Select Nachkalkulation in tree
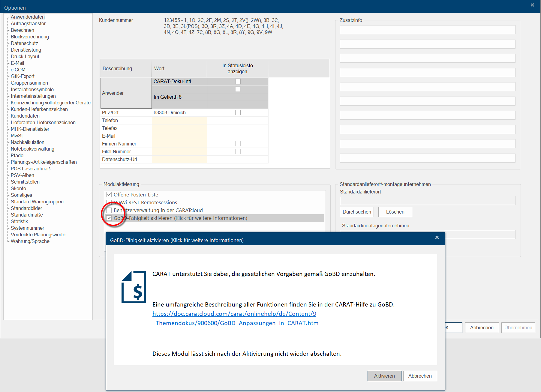Viewport: 541px width, 392px height. coord(28,142)
